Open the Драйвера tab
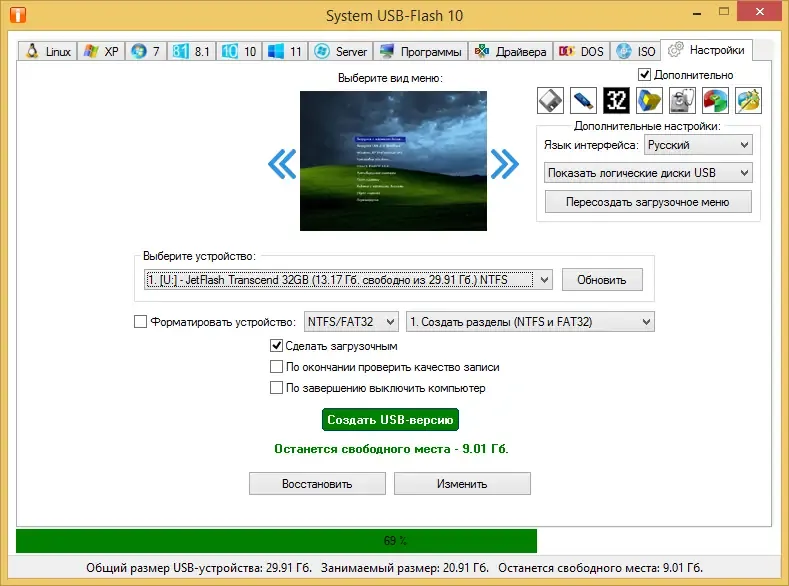 [510, 52]
